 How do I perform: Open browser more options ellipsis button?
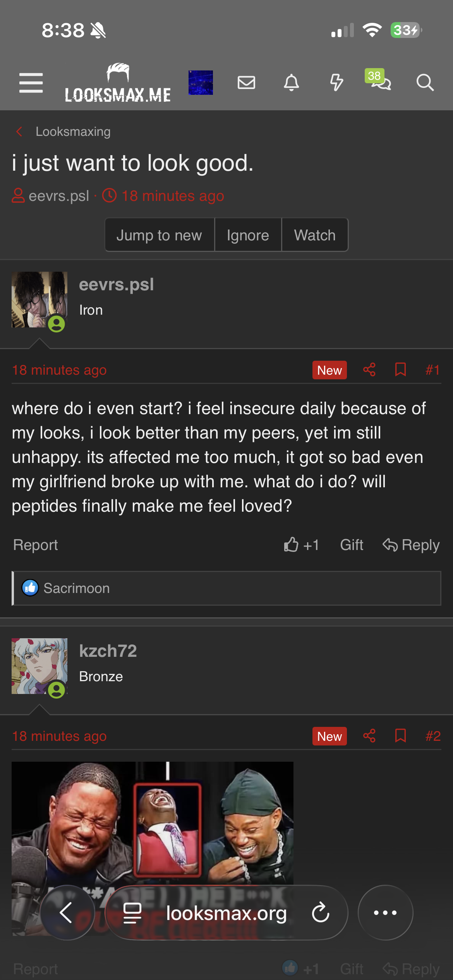click(385, 913)
